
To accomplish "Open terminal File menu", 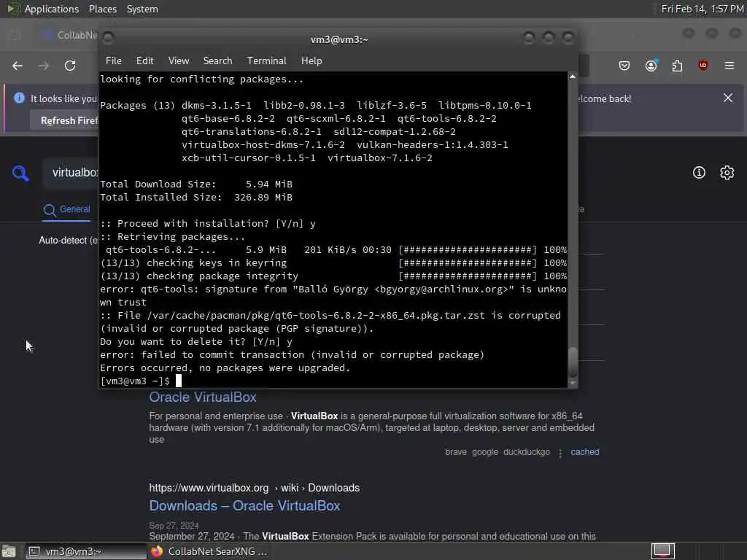I will [x=113, y=61].
